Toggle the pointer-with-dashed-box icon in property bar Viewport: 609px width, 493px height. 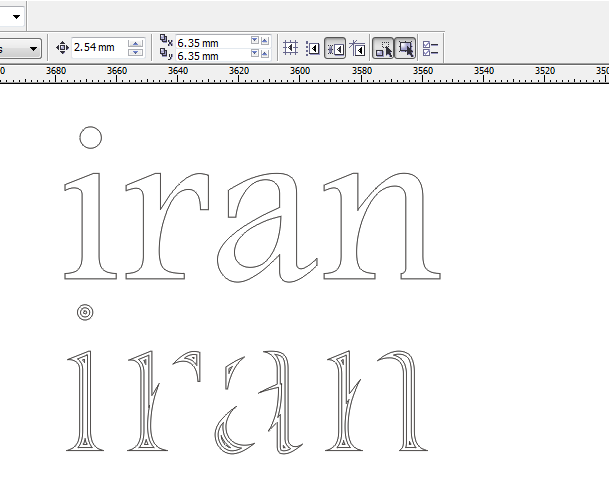tap(383, 47)
